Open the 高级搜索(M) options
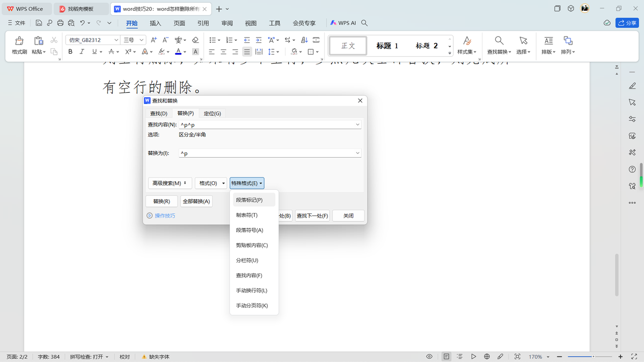This screenshot has width=644, height=362. (170, 183)
